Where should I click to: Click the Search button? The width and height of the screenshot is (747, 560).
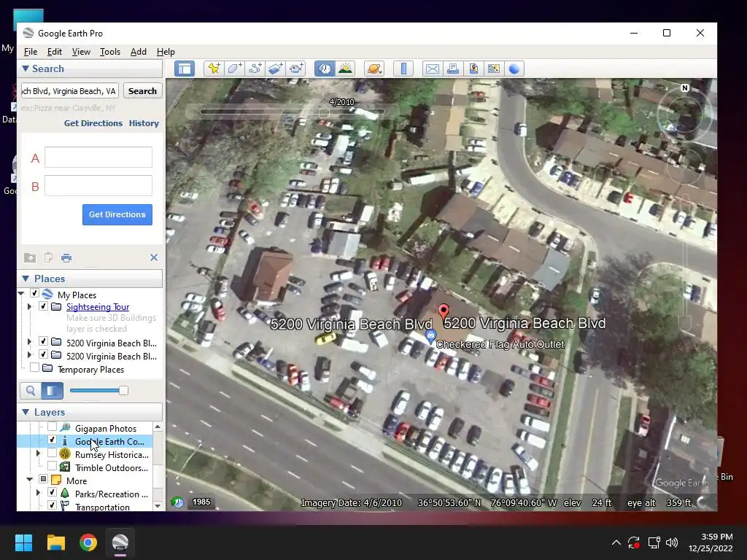(142, 91)
